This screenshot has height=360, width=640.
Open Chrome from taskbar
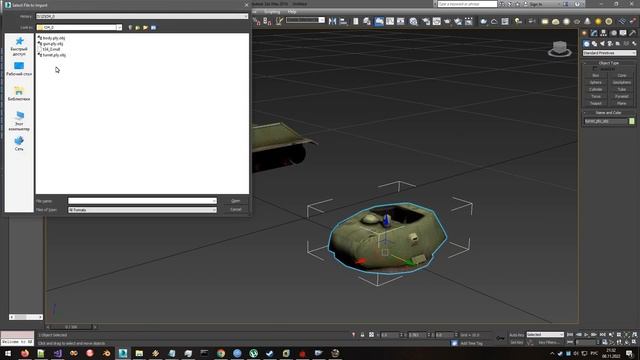221,353
